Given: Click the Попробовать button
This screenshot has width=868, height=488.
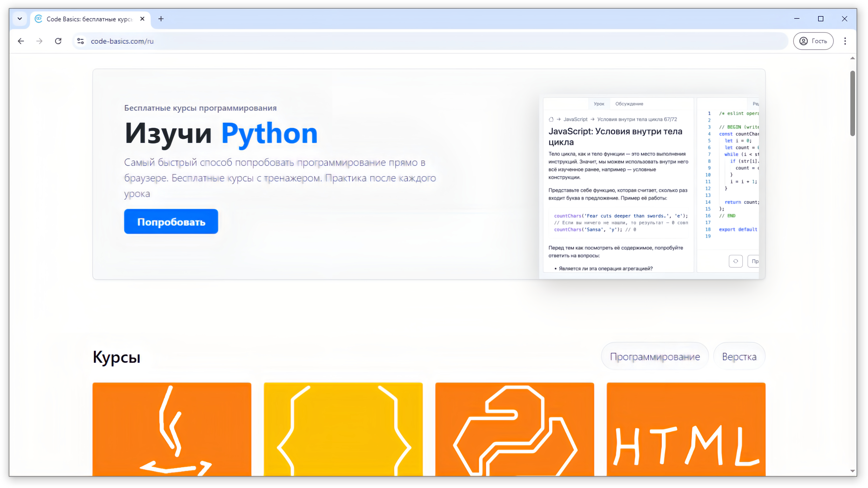Looking at the screenshot, I should tap(171, 221).
